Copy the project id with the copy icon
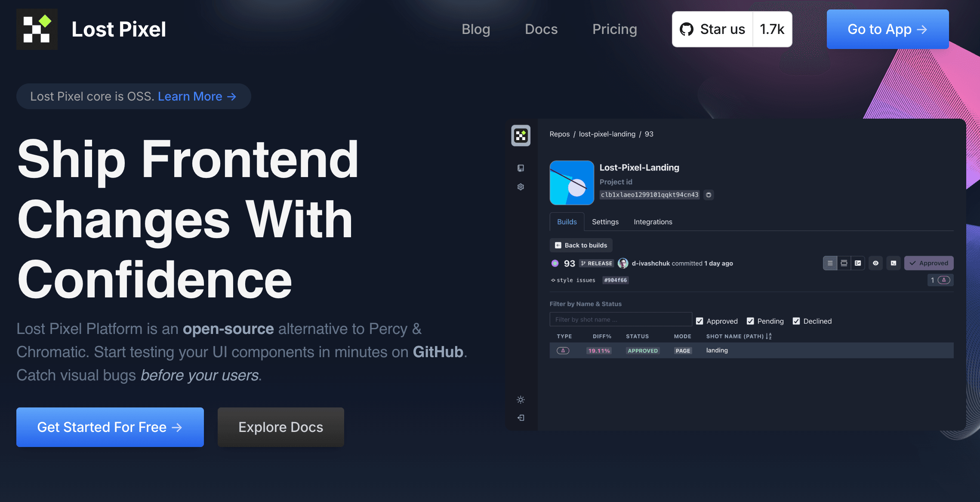 pos(709,195)
